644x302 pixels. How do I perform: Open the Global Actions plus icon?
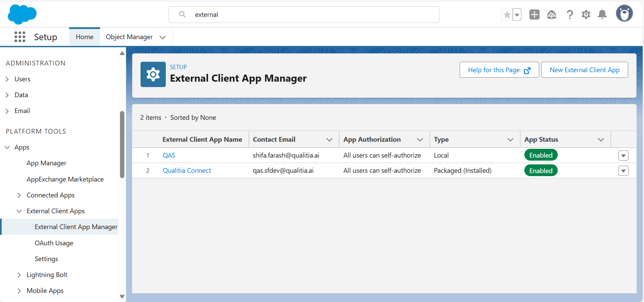click(x=534, y=15)
